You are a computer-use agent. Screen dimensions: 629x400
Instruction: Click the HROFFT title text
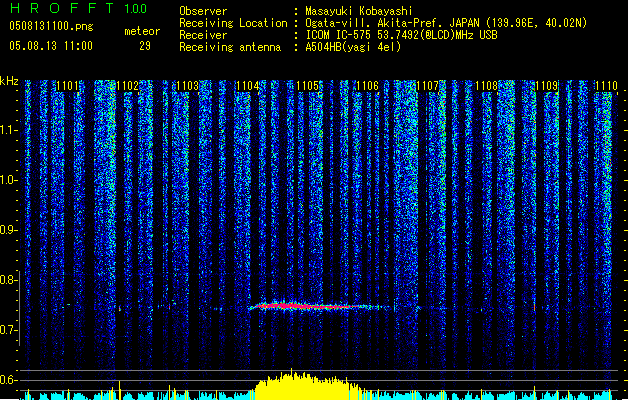pyautogui.click(x=62, y=8)
